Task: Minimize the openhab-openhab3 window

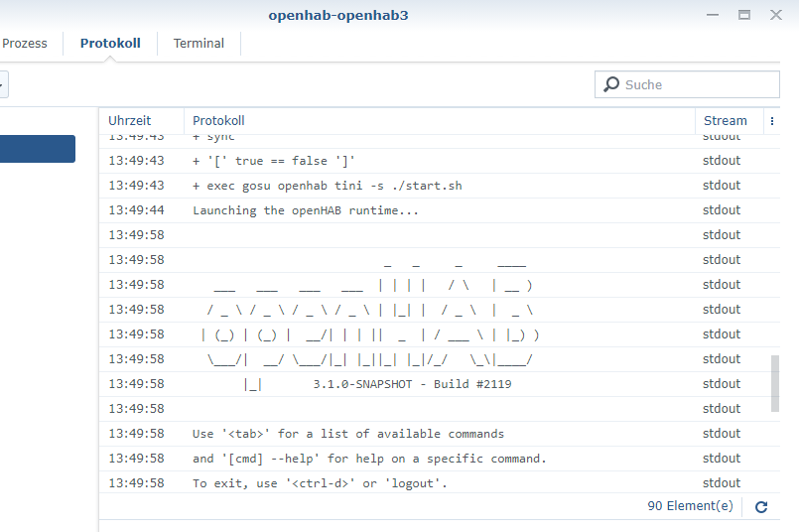Action: coord(713,15)
